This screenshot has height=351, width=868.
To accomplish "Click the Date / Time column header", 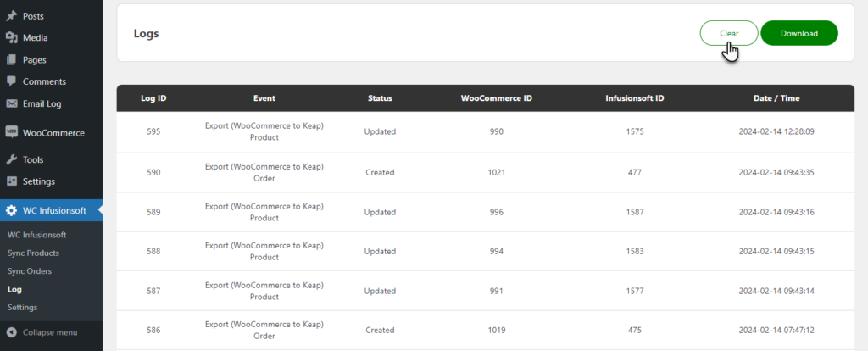I will (776, 98).
